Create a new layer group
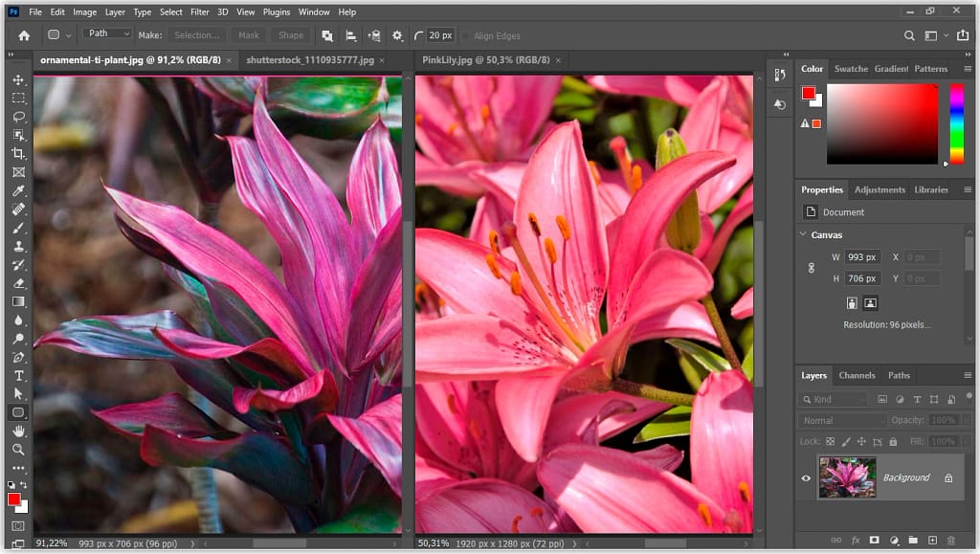Image resolution: width=980 pixels, height=554 pixels. click(913, 541)
